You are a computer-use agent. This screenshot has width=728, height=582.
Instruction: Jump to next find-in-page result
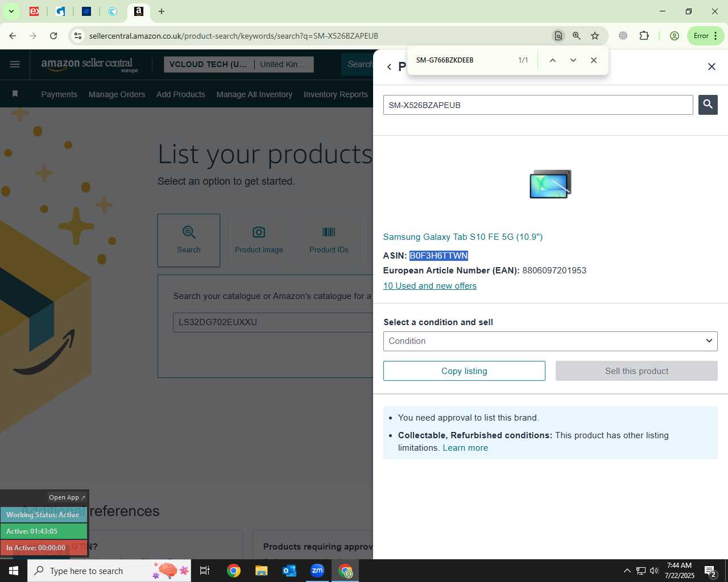[573, 60]
